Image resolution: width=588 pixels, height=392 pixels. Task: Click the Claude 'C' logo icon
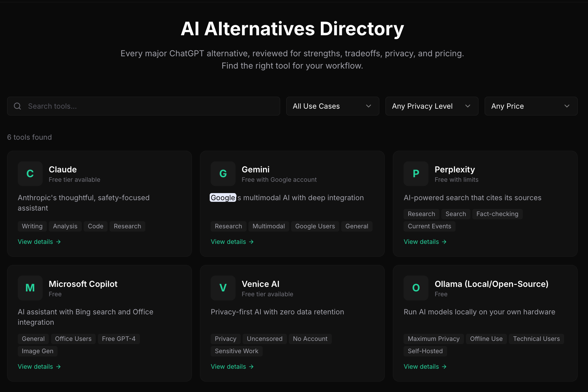click(30, 174)
